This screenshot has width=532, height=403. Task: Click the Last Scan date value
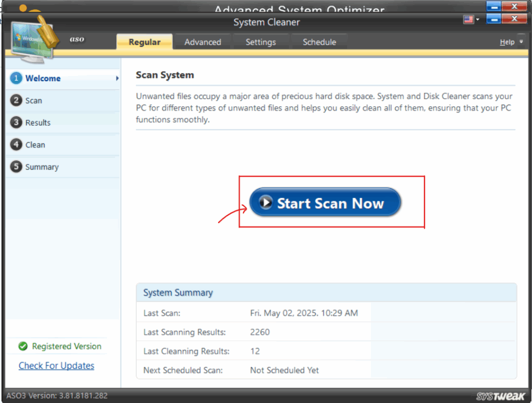pyautogui.click(x=304, y=313)
